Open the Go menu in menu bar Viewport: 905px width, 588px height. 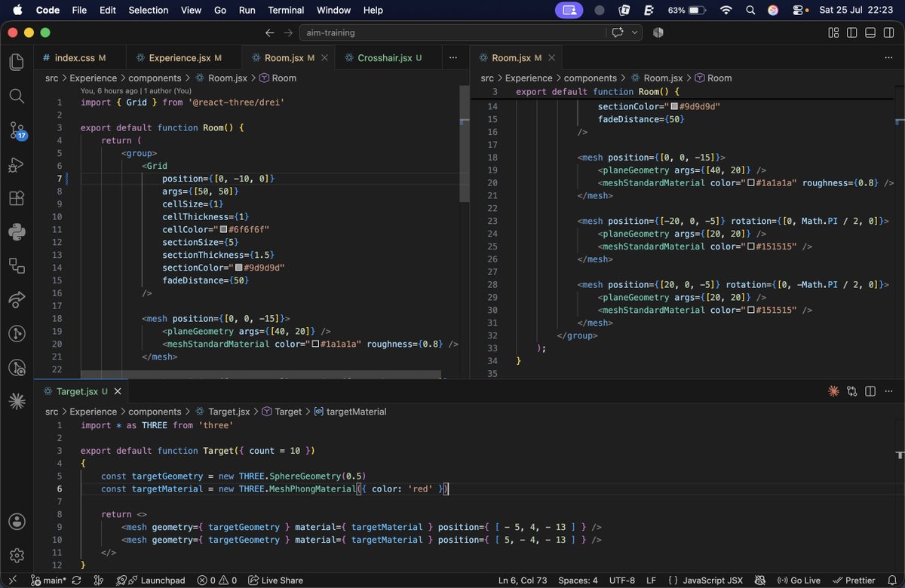tap(220, 10)
